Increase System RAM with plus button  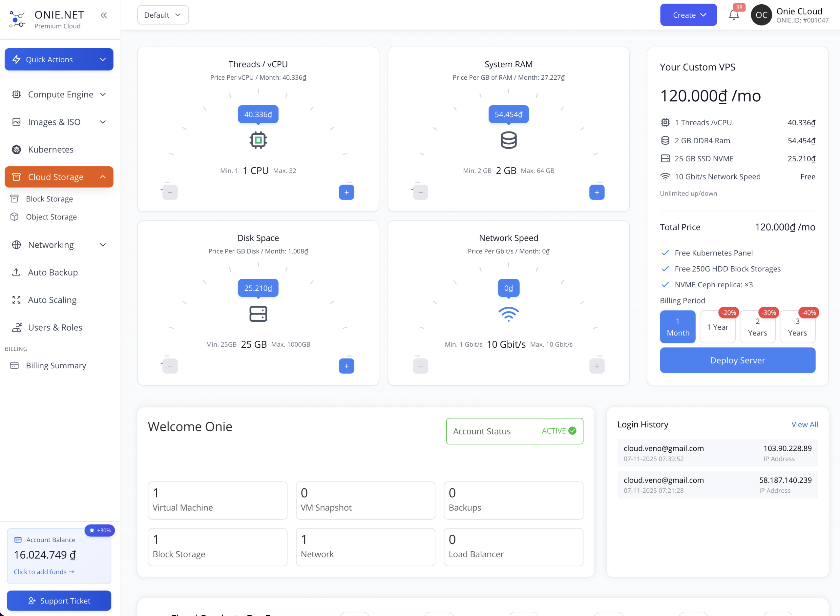pyautogui.click(x=597, y=193)
